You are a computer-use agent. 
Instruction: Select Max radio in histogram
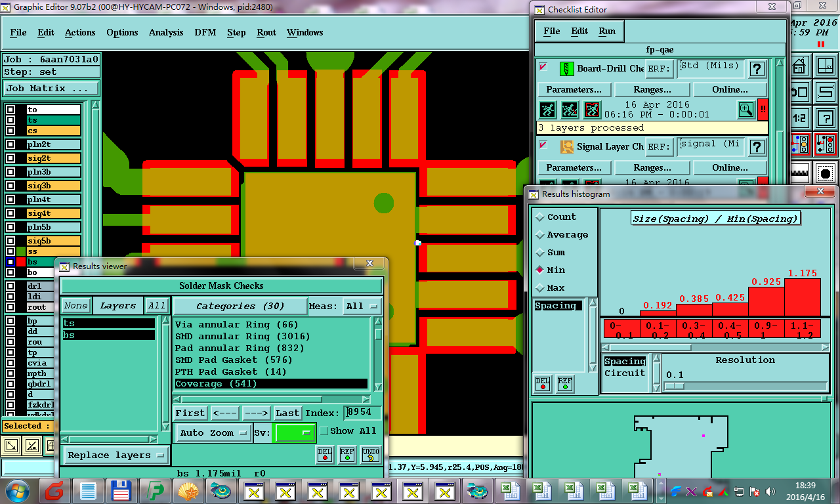coord(540,288)
